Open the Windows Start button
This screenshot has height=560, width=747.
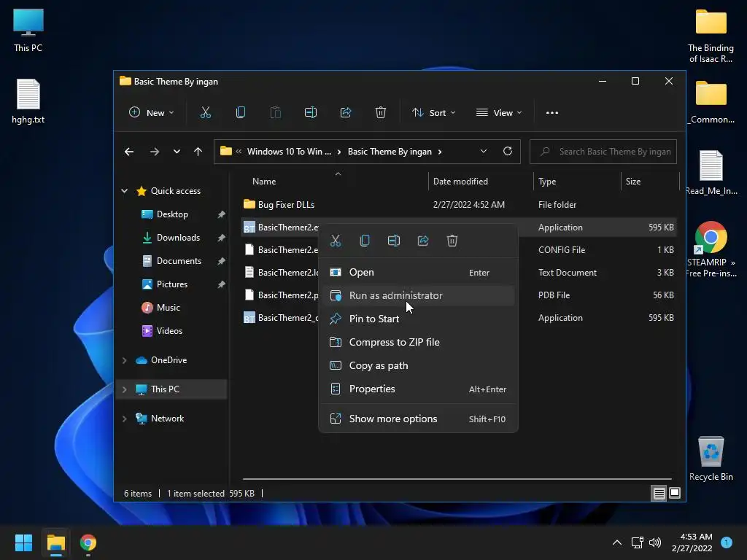click(x=23, y=542)
